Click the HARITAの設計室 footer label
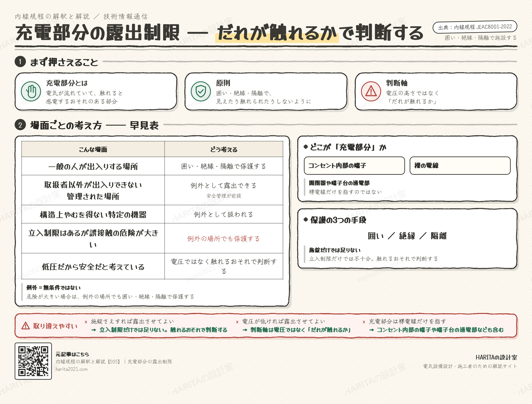 (x=496, y=357)
